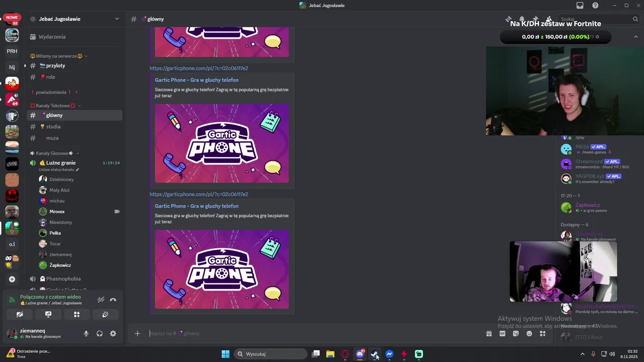
Task: Open File Explorer from taskbar
Action: pos(330,354)
